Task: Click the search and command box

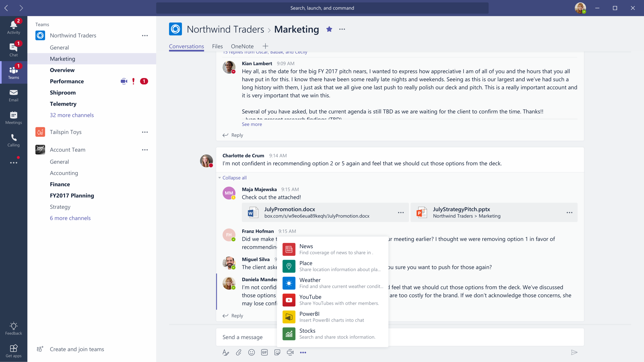Action: [x=322, y=8]
